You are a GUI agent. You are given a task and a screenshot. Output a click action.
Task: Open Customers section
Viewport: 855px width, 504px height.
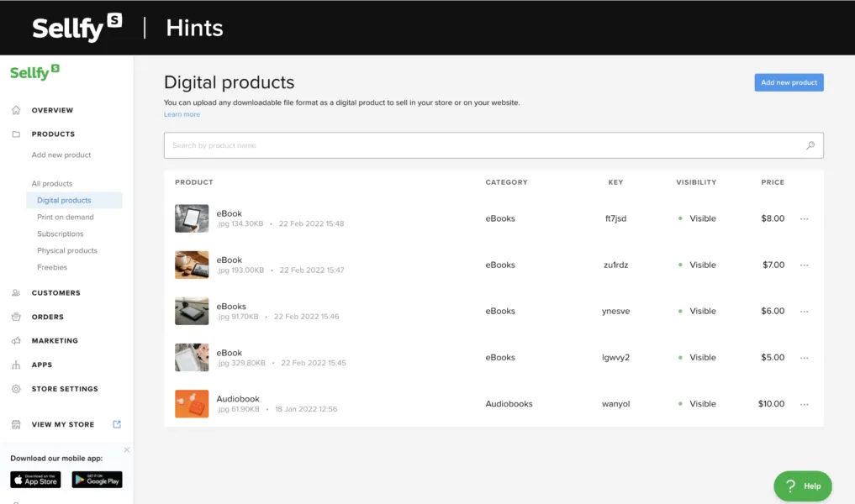coord(55,293)
